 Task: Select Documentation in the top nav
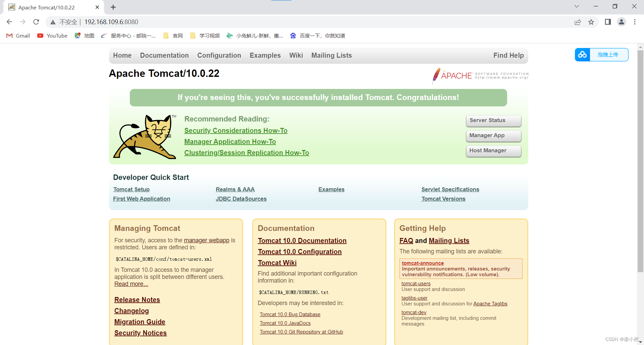click(164, 55)
